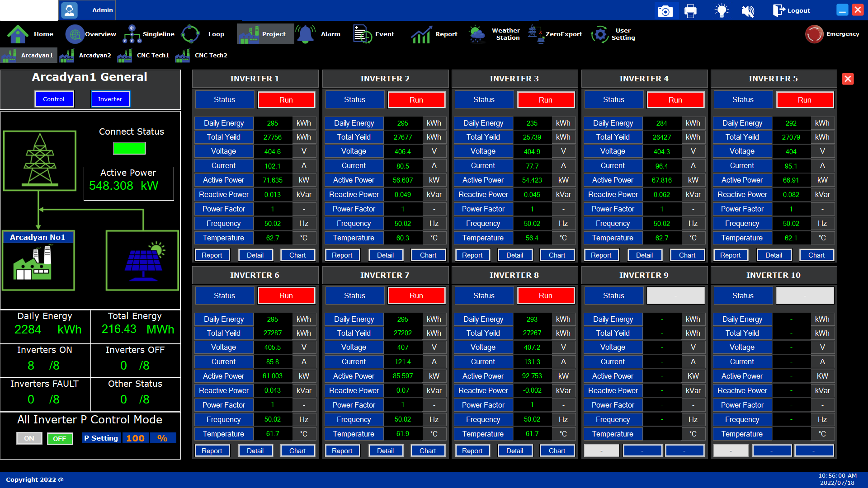Mute alarm sound with speaker icon
Viewport: 868px width, 488px height.
coord(748,11)
